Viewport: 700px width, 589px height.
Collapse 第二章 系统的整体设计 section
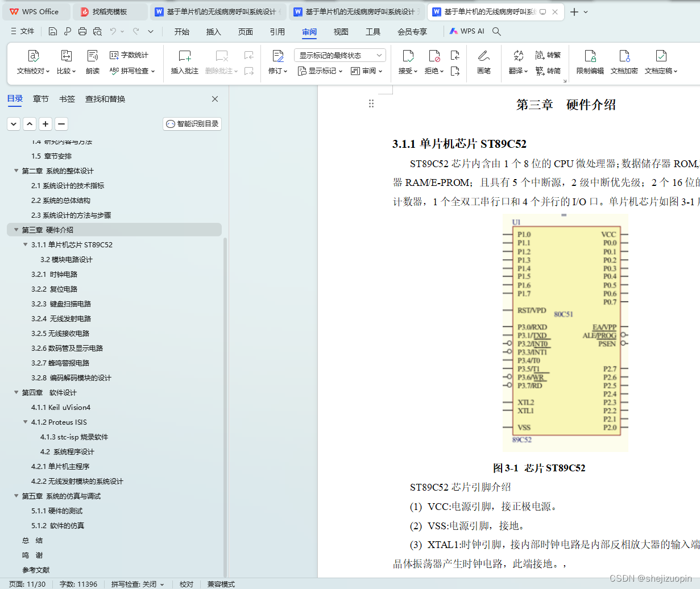(x=16, y=171)
